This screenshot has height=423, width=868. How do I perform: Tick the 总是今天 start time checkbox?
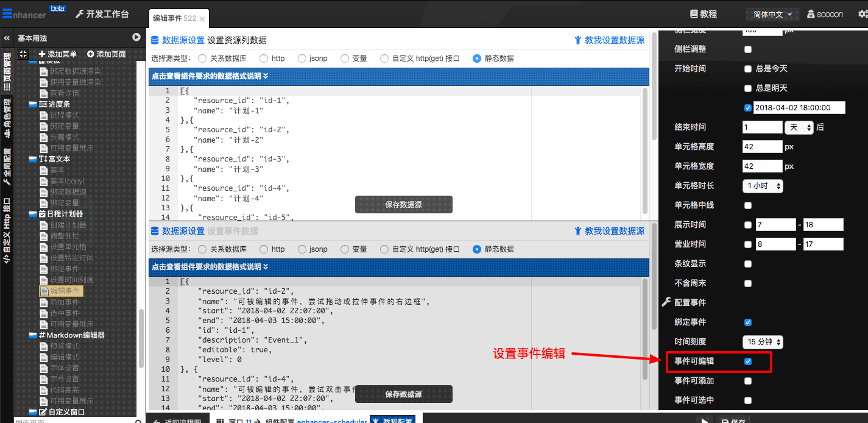(x=748, y=69)
